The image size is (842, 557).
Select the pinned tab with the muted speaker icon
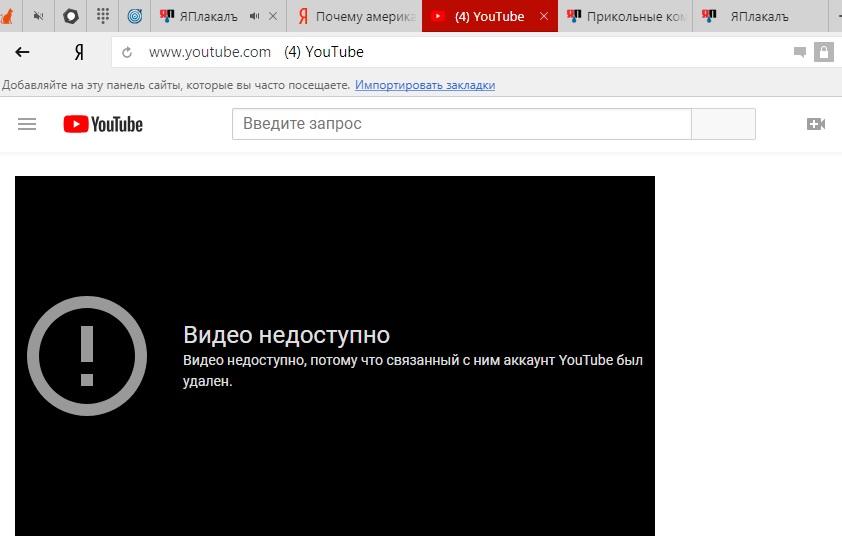(38, 16)
